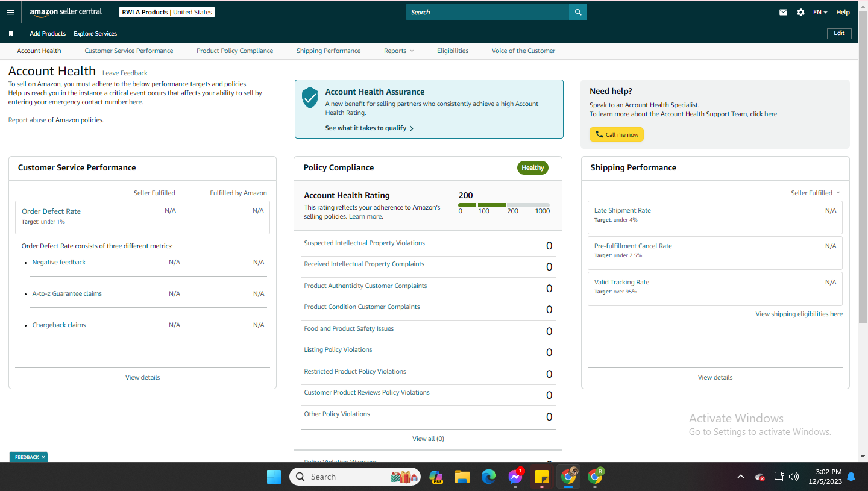
Task: Click the Seller Central search field
Action: 488,12
